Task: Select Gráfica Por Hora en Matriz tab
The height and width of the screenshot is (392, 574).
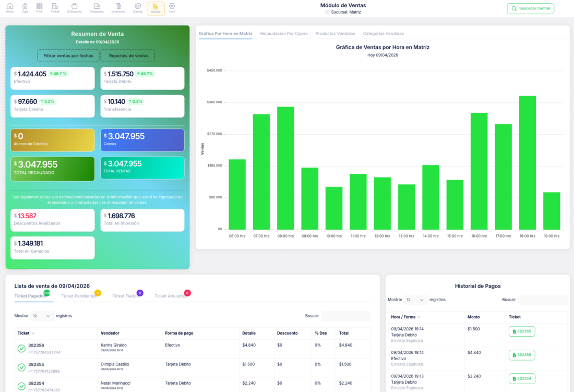Action: click(x=225, y=34)
